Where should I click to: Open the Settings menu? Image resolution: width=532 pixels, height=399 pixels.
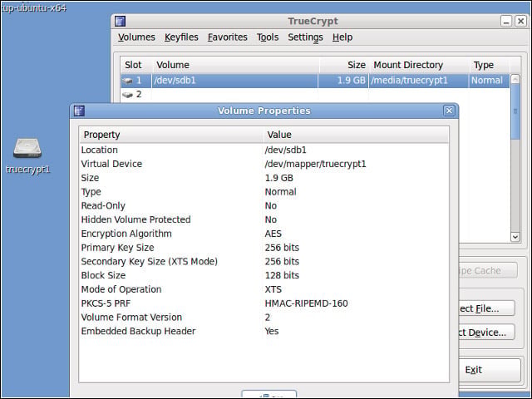coord(305,37)
